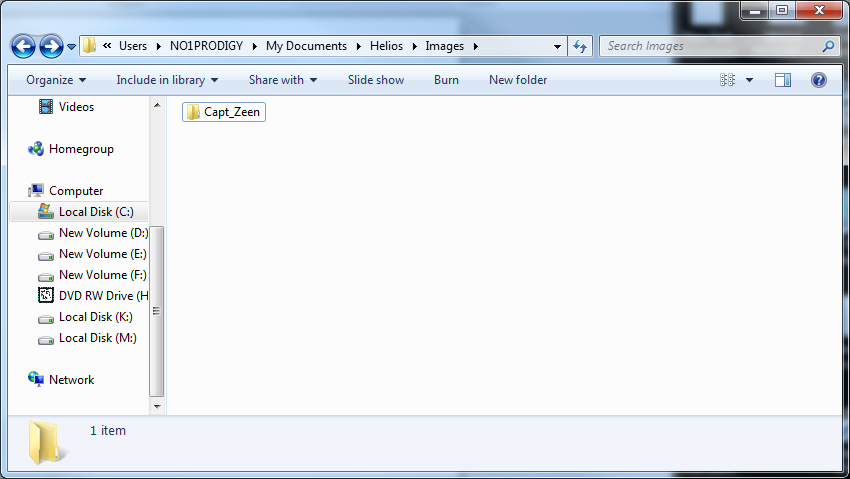Go forward with the Forward arrow button
This screenshot has width=850, height=479.
pos(51,47)
